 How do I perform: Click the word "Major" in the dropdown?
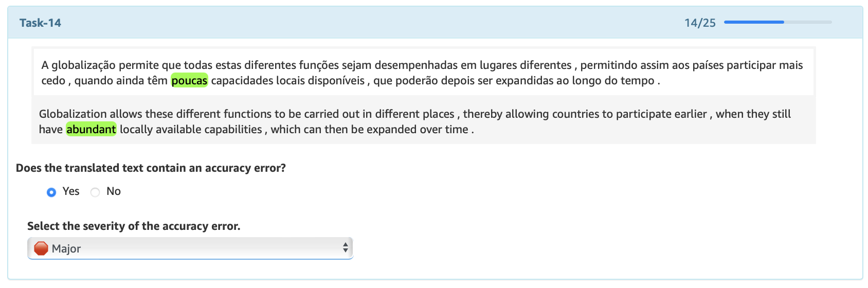click(66, 249)
